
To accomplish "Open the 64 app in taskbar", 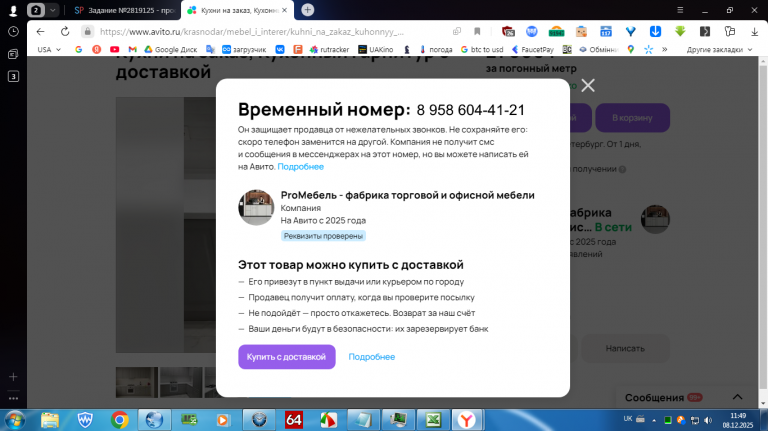I will (x=293, y=420).
